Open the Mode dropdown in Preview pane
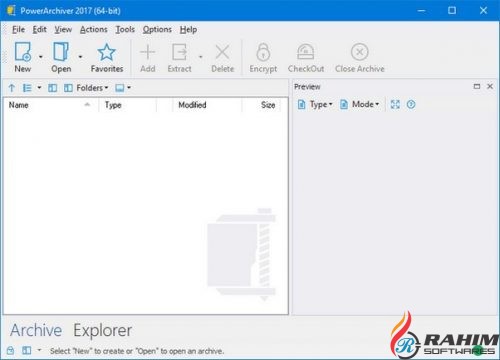 [360, 105]
